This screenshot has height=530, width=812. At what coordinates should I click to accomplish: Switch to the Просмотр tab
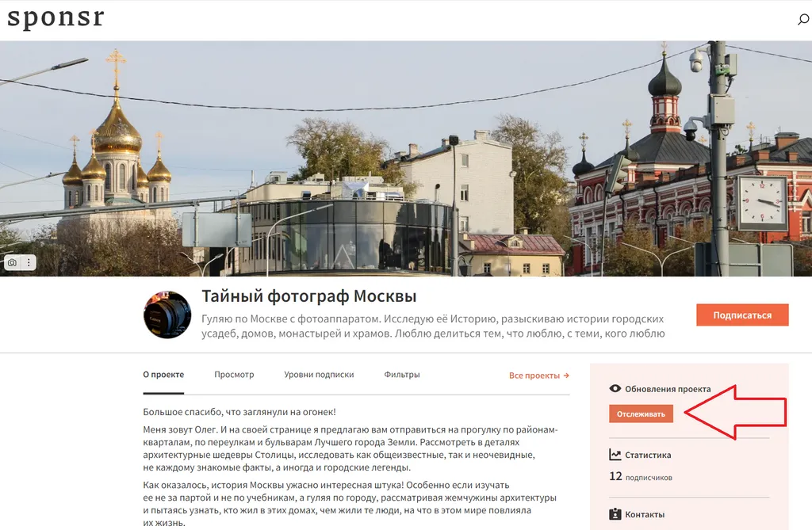(x=234, y=374)
